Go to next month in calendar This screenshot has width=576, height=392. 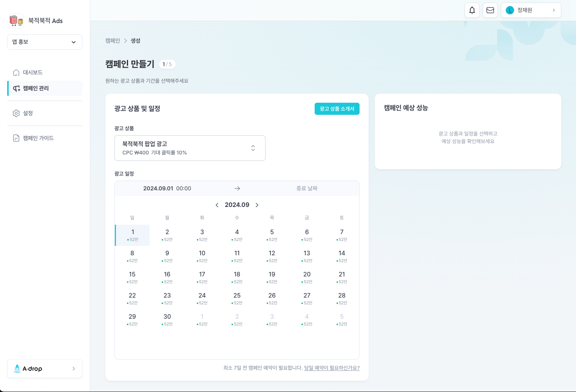point(257,205)
